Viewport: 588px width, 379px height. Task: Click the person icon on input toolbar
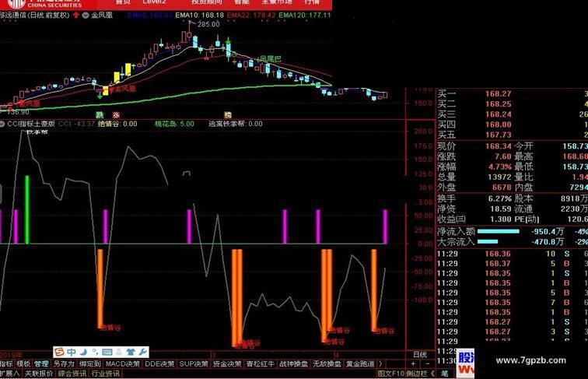[x=119, y=352]
